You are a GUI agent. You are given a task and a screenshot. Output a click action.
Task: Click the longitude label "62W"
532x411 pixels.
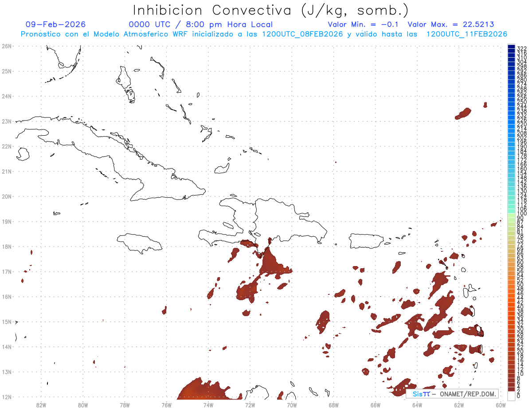tap(459, 405)
